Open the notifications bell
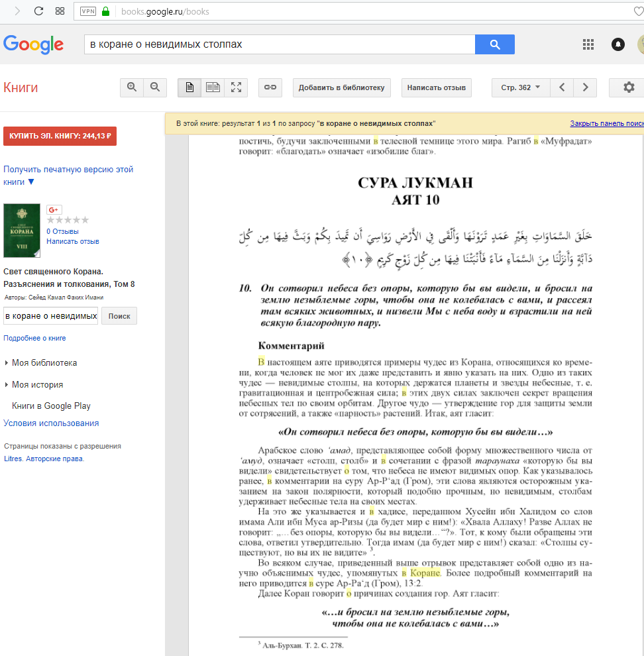The height and width of the screenshot is (656, 644). click(x=618, y=44)
